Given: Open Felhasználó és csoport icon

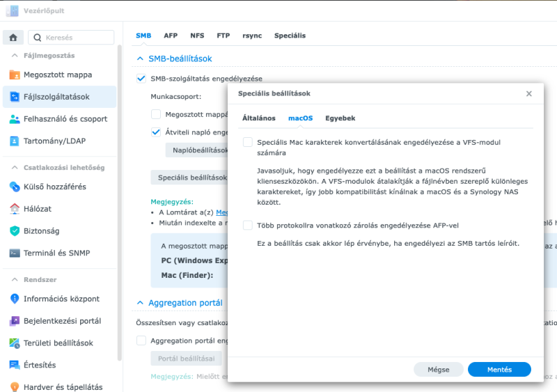Looking at the screenshot, I should click(14, 118).
